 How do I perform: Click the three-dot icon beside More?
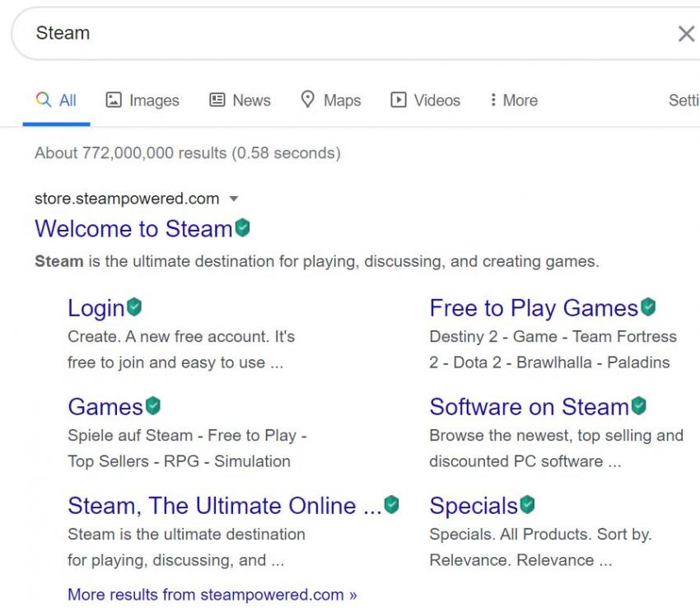tap(493, 100)
